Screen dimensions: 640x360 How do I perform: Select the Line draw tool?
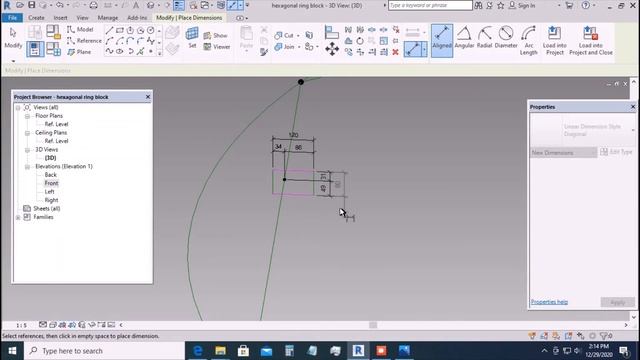[x=109, y=31]
